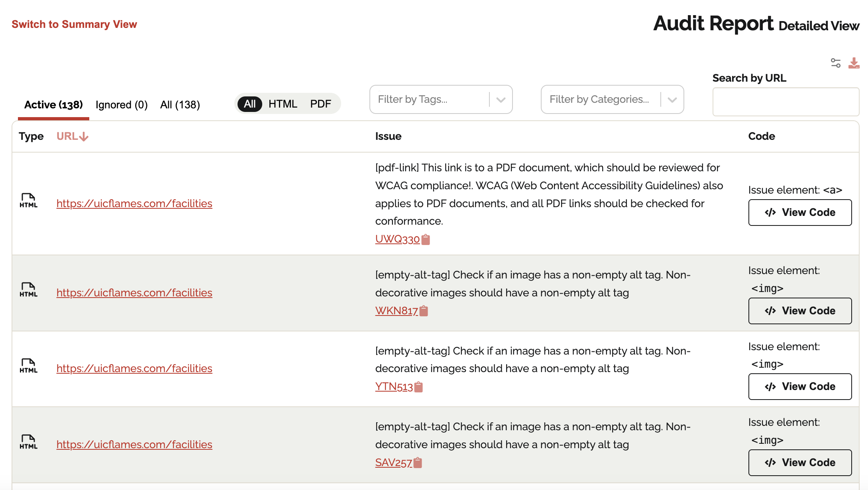Screen dimensions: 868x490
Task: Expand Filter by Tags chevron
Action: (501, 100)
